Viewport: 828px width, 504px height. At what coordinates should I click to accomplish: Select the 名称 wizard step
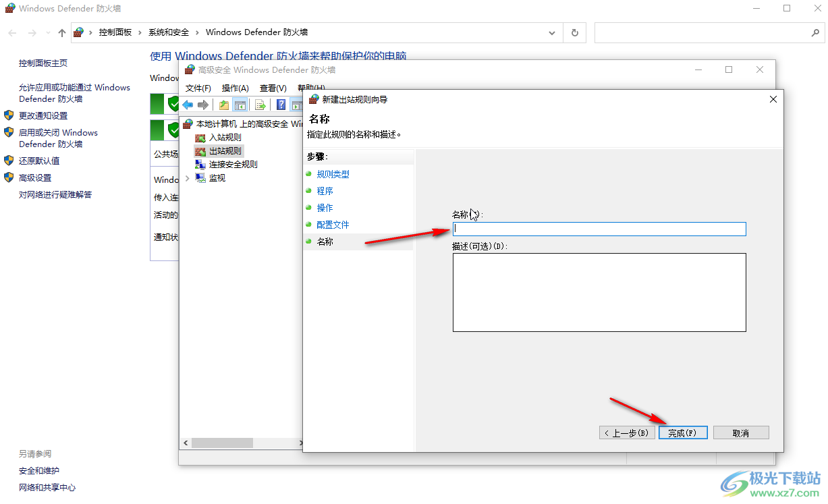tap(325, 242)
